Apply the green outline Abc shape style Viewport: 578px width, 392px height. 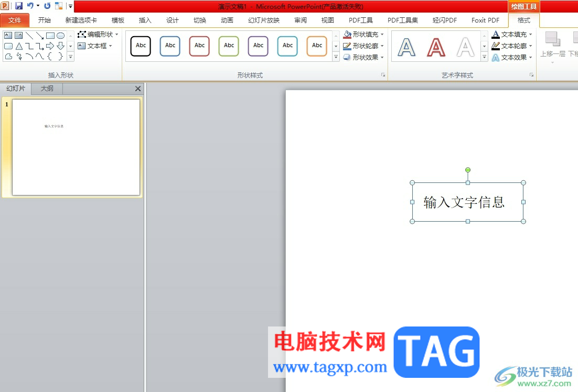click(x=229, y=46)
